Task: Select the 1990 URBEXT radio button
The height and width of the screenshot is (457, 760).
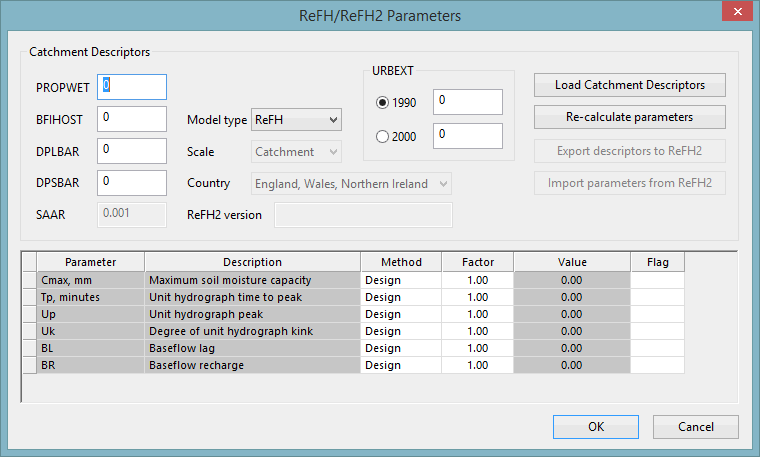Action: coord(382,102)
